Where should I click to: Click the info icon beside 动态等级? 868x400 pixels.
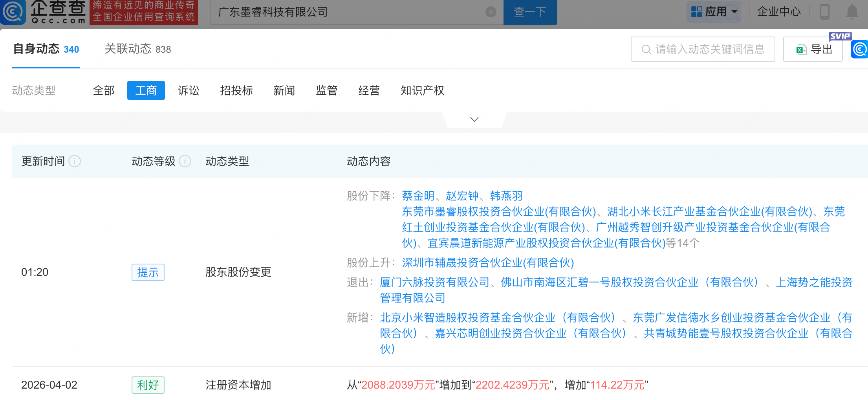[185, 161]
